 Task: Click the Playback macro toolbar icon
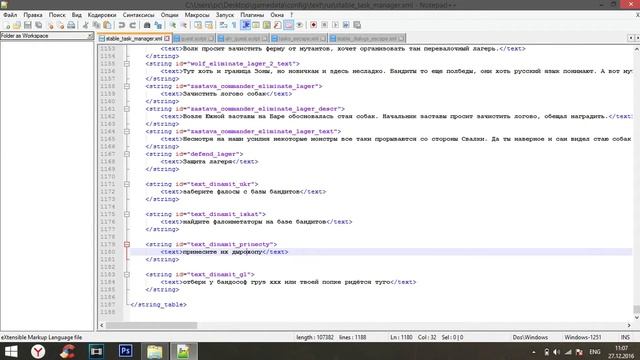click(335, 25)
